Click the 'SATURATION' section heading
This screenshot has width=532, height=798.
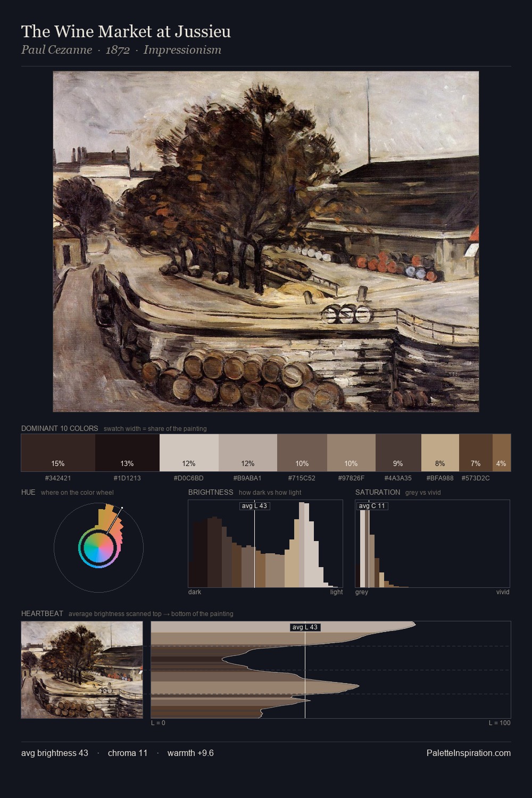pos(378,492)
